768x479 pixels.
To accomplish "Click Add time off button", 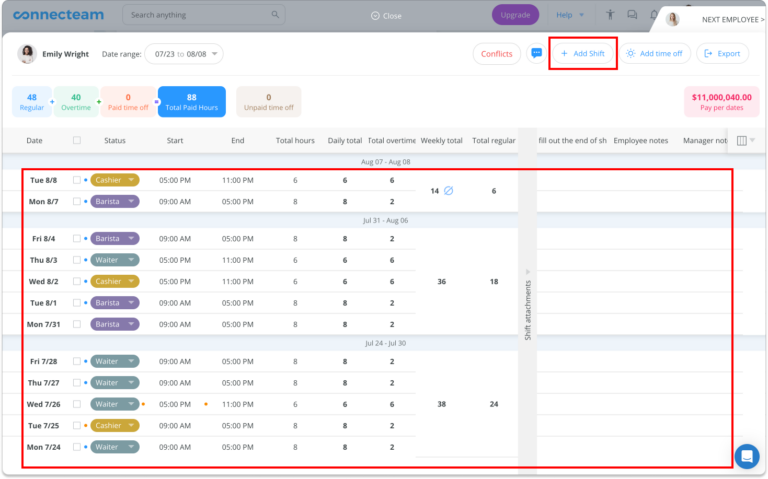I will pyautogui.click(x=655, y=53).
